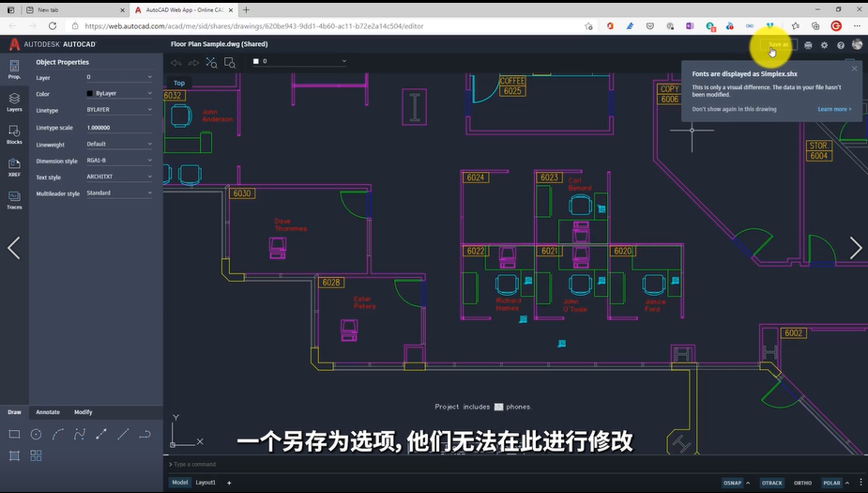Click the print icon in header

pyautogui.click(x=808, y=45)
